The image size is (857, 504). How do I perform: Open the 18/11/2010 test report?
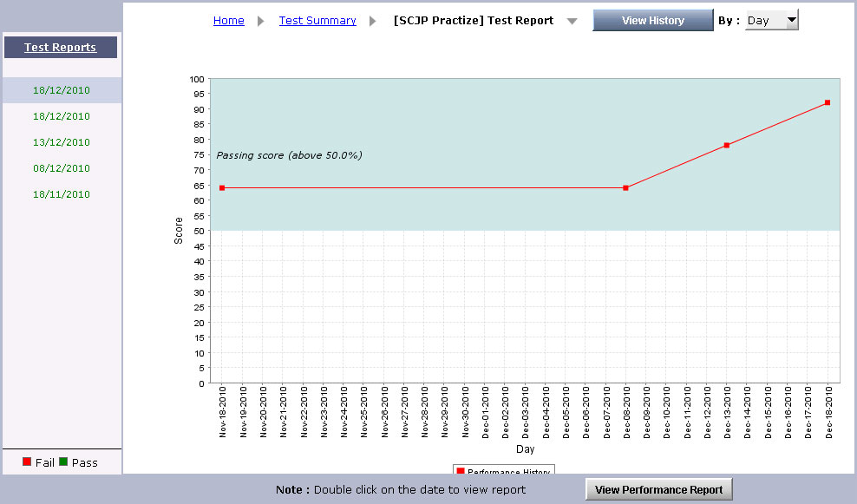coord(62,194)
